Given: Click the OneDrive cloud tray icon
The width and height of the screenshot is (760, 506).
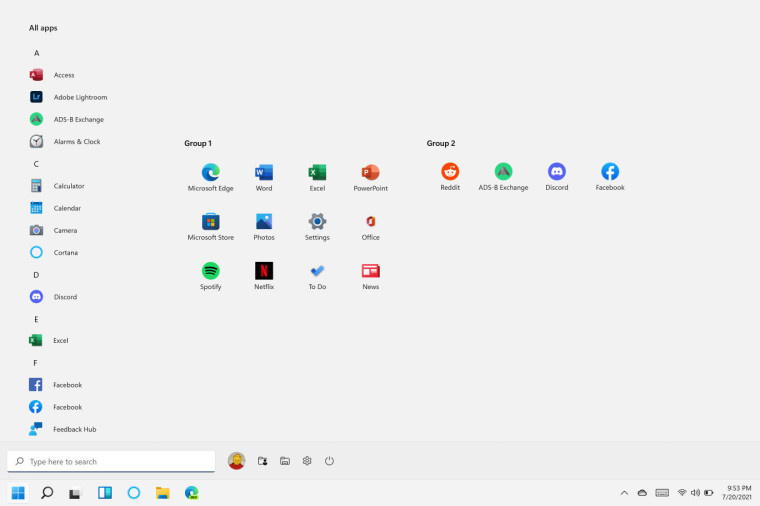Looking at the screenshot, I should pos(642,493).
